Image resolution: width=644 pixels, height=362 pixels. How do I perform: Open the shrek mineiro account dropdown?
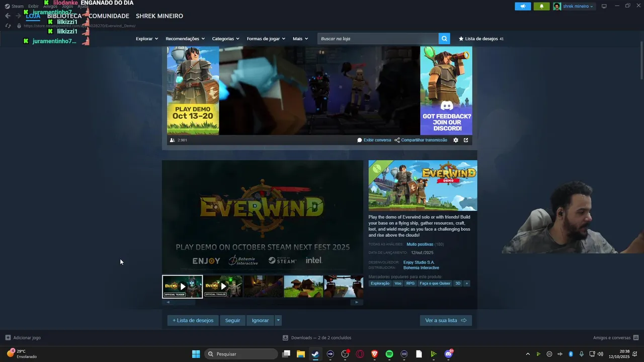(x=574, y=7)
